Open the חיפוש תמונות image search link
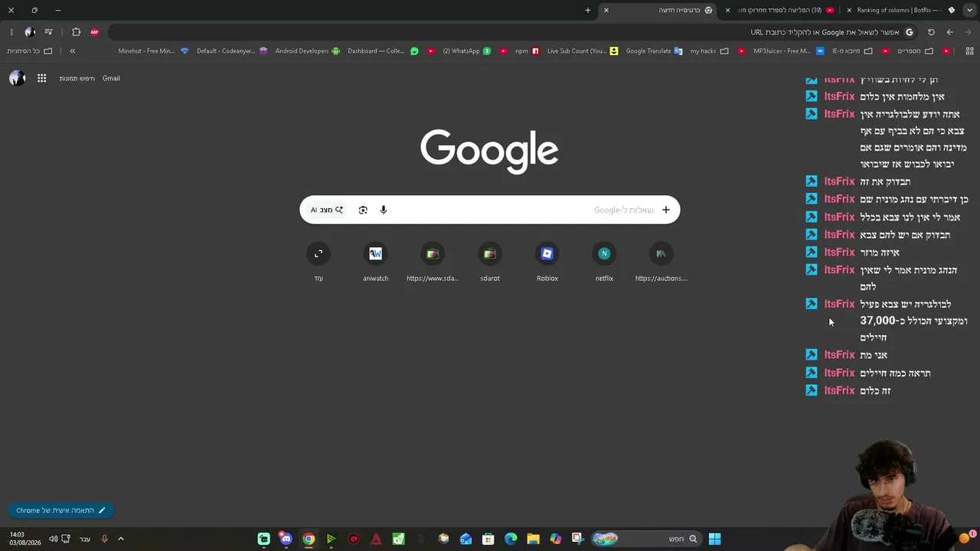This screenshot has width=980, height=551. [x=77, y=78]
